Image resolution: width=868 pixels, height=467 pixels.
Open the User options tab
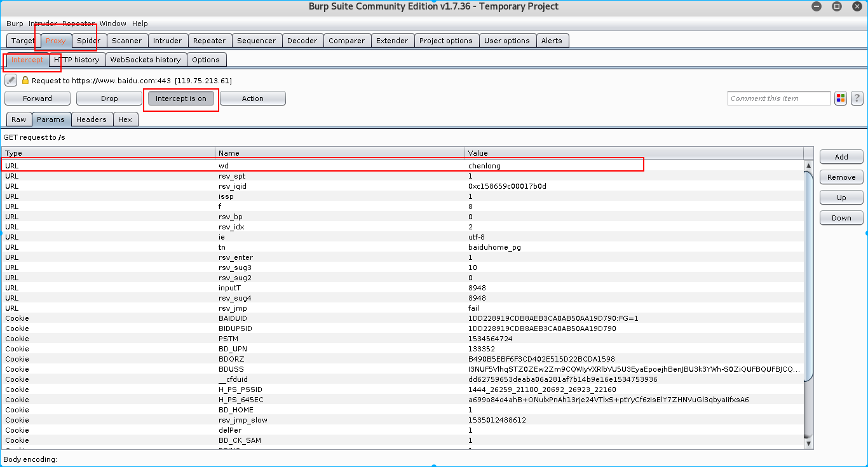[507, 41]
